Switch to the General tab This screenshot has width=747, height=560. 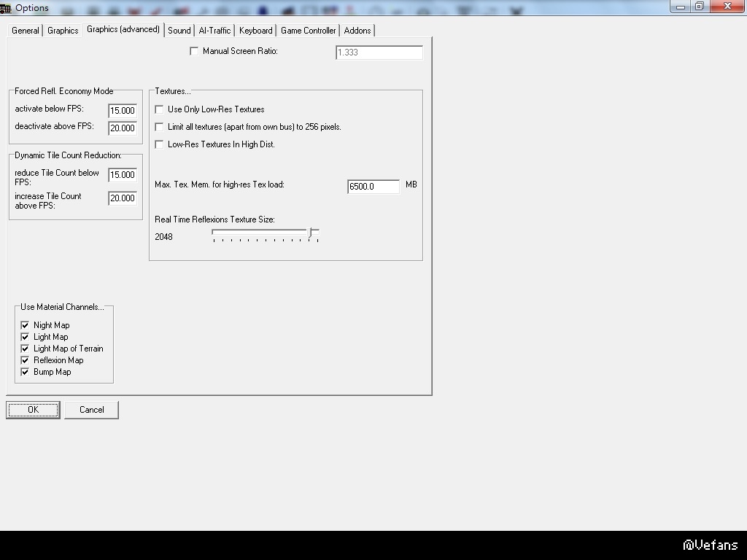[26, 31]
